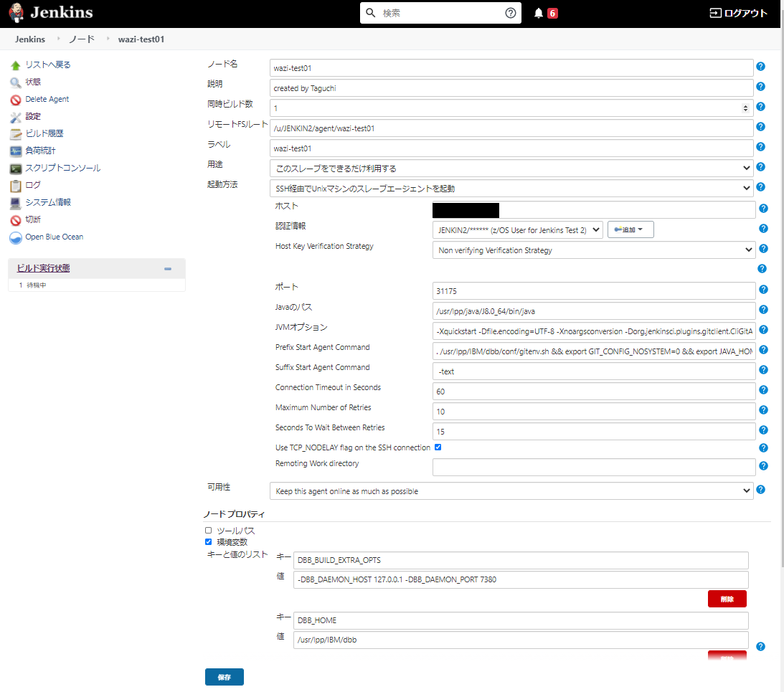The width and height of the screenshot is (784, 692).
Task: Go to Jenkins breadcrumb
Action: click(30, 39)
